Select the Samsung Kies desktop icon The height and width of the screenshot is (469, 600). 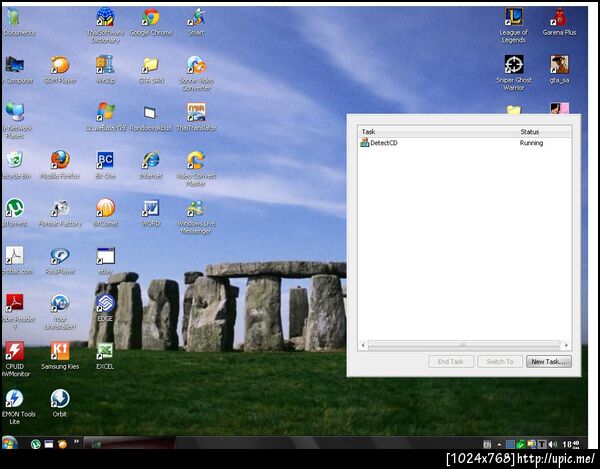coord(60,356)
